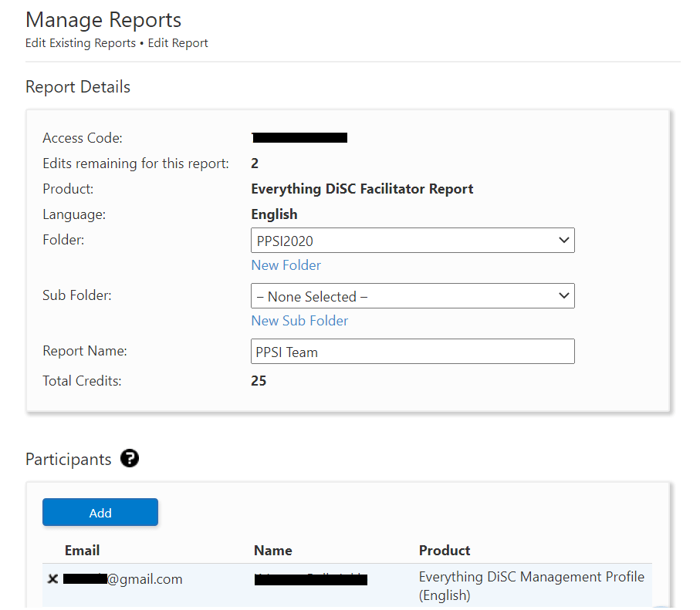Click the Product column header
700x610 pixels.
coord(445,551)
